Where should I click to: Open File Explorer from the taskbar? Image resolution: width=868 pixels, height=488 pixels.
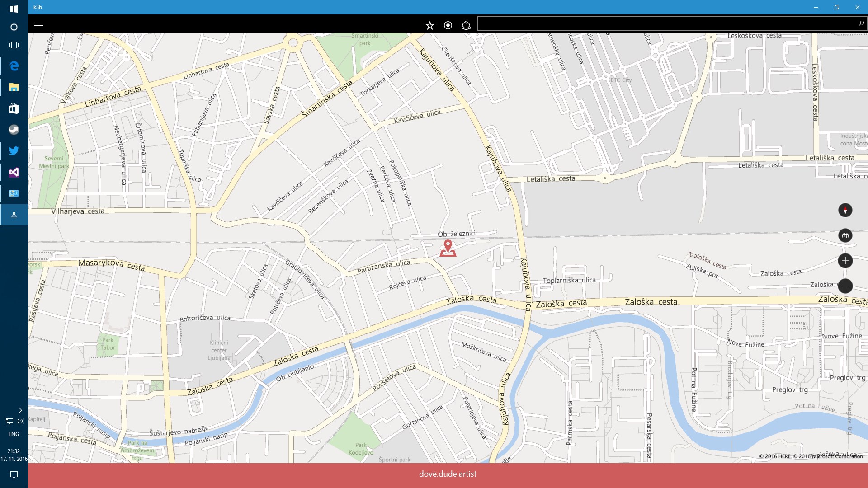point(14,87)
